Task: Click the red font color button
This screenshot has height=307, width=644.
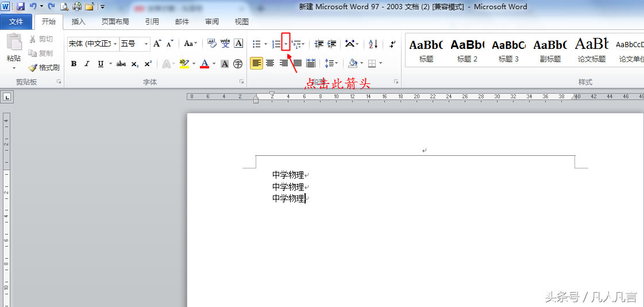Action: tap(205, 64)
